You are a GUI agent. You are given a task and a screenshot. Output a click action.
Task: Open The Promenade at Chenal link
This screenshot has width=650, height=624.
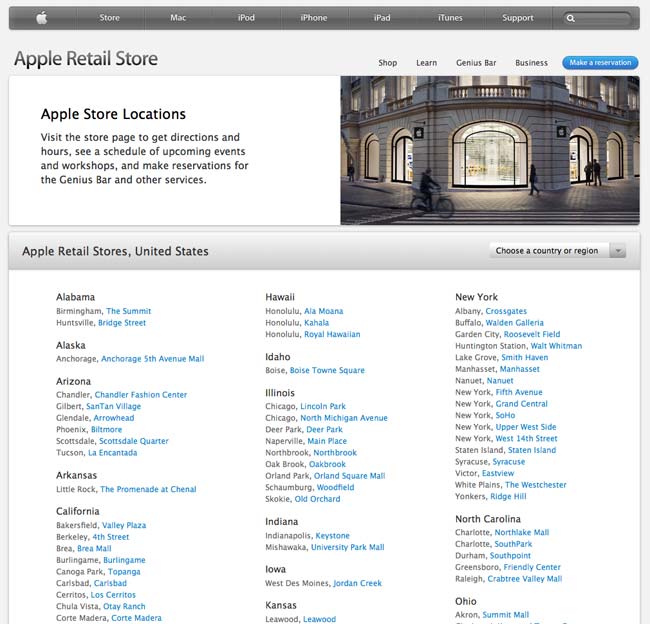148,489
